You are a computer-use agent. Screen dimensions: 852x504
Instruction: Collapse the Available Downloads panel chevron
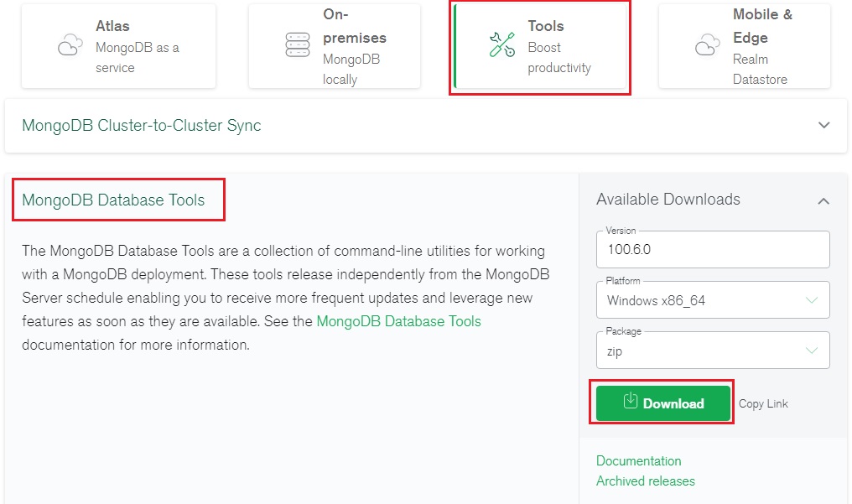[823, 201]
